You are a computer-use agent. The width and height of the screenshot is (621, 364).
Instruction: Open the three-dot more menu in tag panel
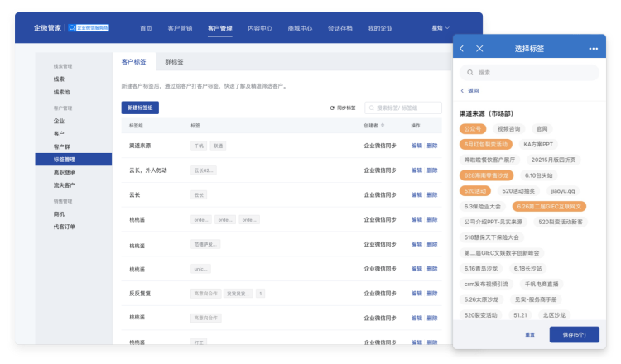pyautogui.click(x=593, y=49)
